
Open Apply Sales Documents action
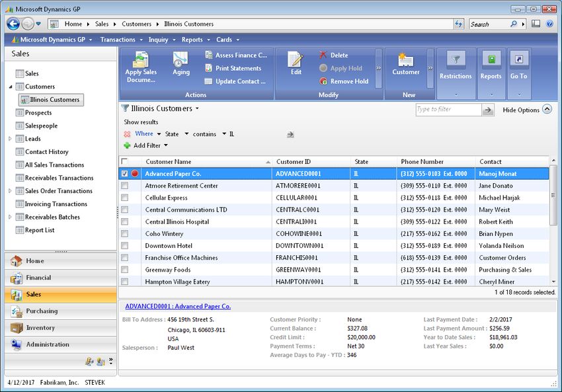point(141,67)
